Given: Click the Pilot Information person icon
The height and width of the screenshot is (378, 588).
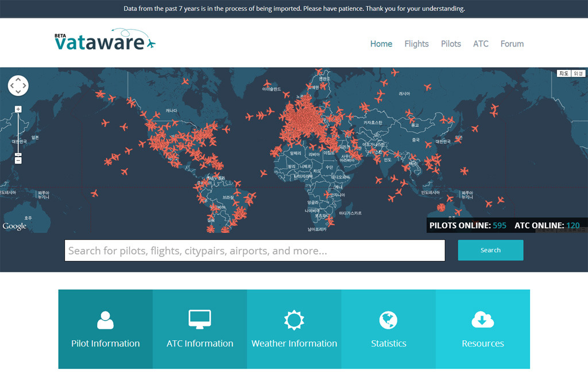Looking at the screenshot, I should tap(105, 320).
